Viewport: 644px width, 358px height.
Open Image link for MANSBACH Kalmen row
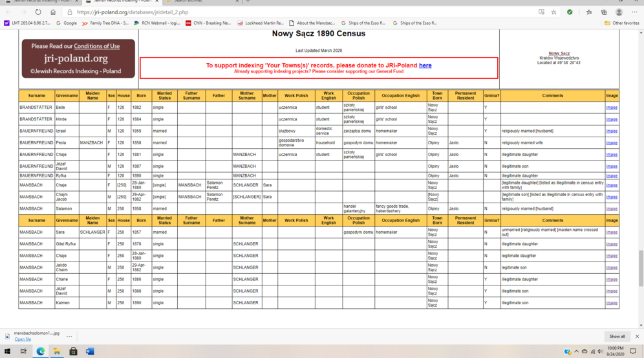point(612,303)
